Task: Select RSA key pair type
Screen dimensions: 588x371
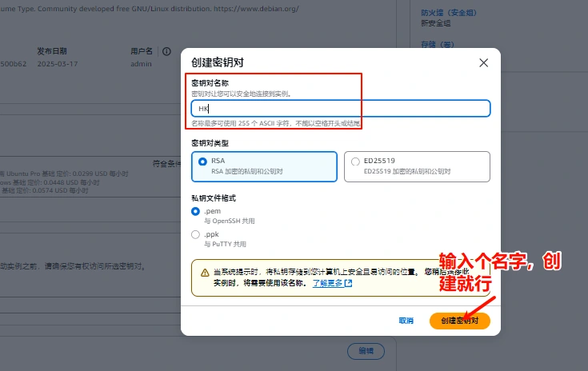Action: (202, 162)
